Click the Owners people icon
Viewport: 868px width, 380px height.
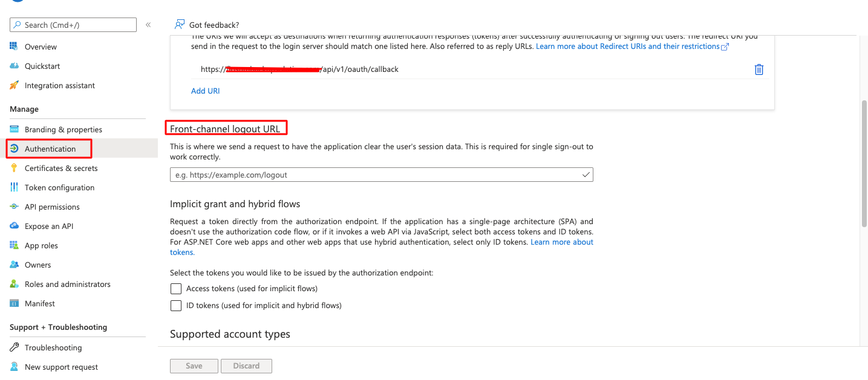(15, 265)
